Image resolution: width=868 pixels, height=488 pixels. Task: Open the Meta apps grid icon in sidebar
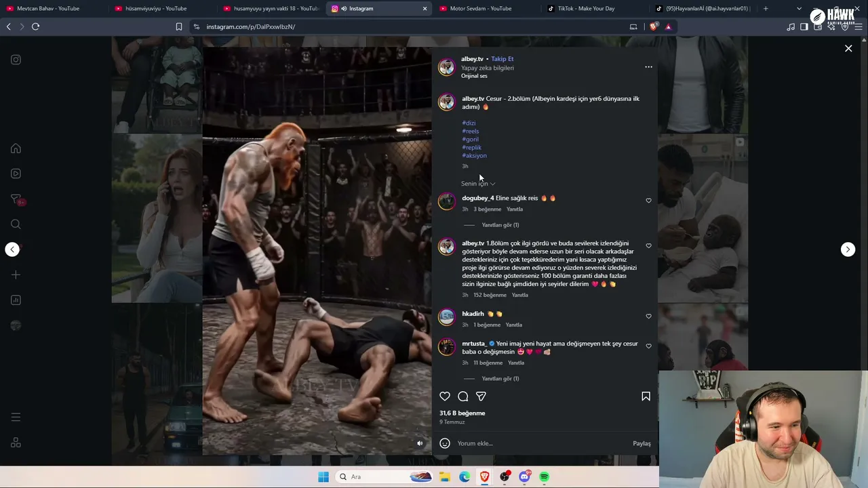16,443
